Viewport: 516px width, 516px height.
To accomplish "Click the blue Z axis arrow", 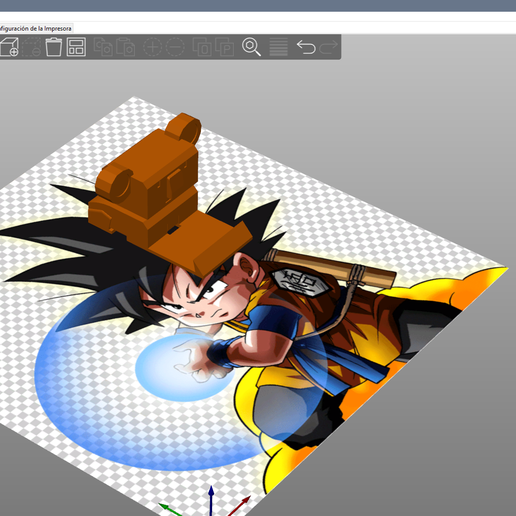I will (211, 497).
